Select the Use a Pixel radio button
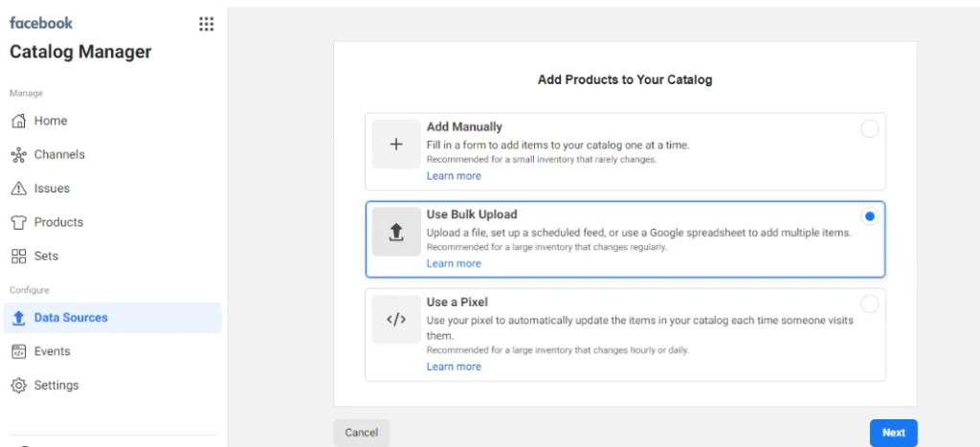 pos(869,304)
